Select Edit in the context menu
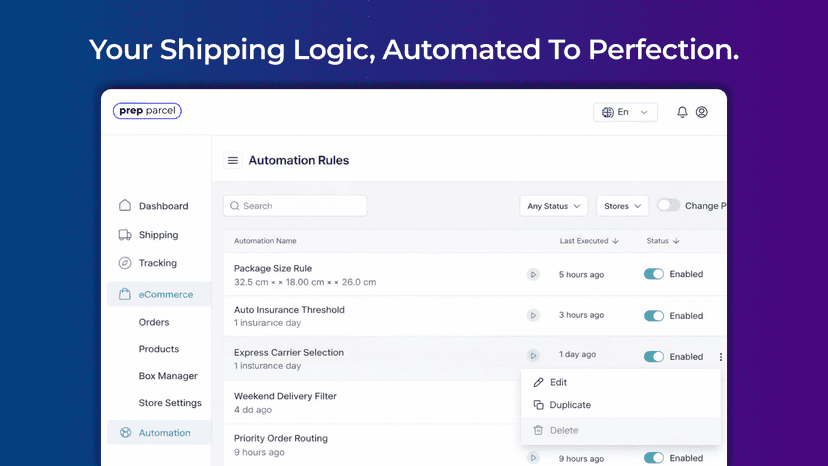828x466 pixels. (x=620, y=382)
